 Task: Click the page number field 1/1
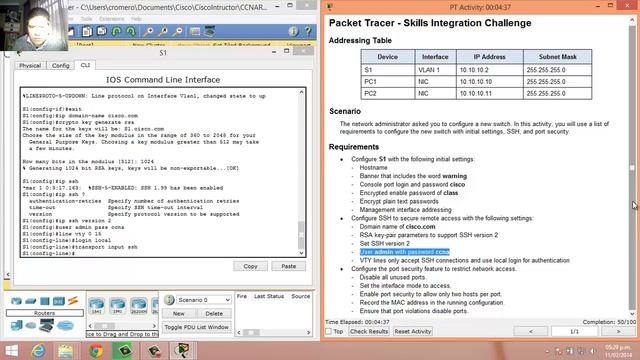(574, 331)
